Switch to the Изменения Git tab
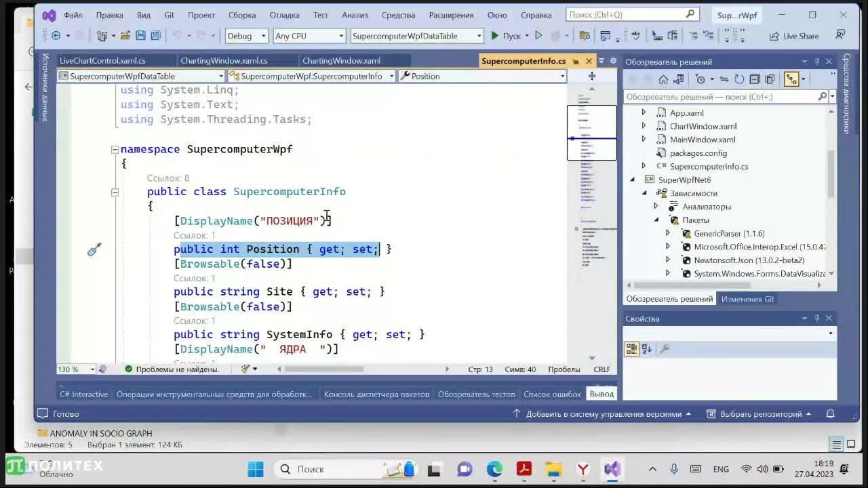Screen dimensions: 868x488 (747, 299)
